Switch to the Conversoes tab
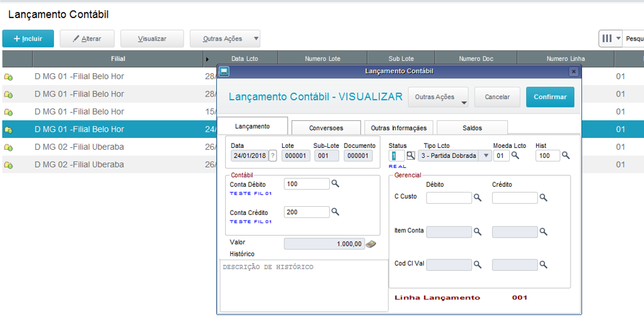 pos(326,128)
